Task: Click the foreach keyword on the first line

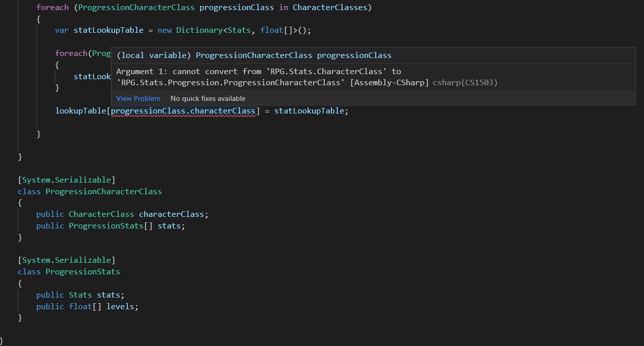Action: (52, 7)
